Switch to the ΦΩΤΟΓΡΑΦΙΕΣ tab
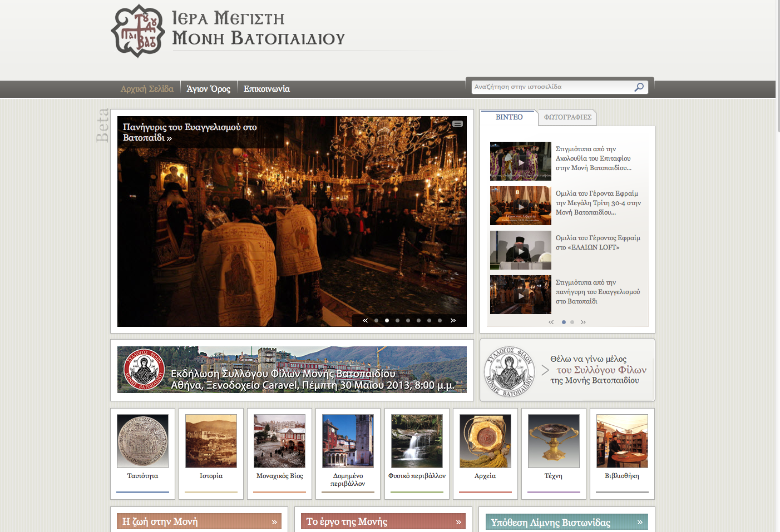The height and width of the screenshot is (532, 780). pyautogui.click(x=567, y=117)
